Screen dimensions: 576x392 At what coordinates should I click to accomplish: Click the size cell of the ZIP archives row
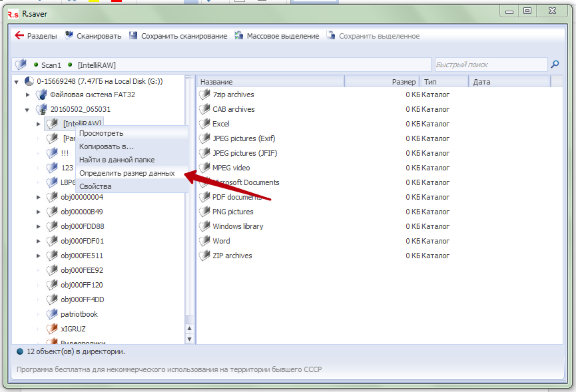pos(413,256)
